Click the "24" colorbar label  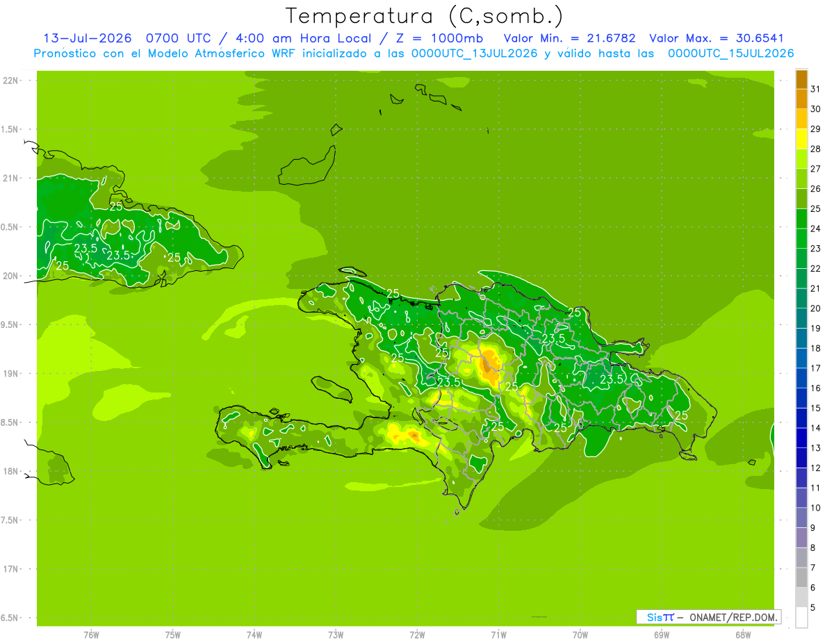pos(815,229)
